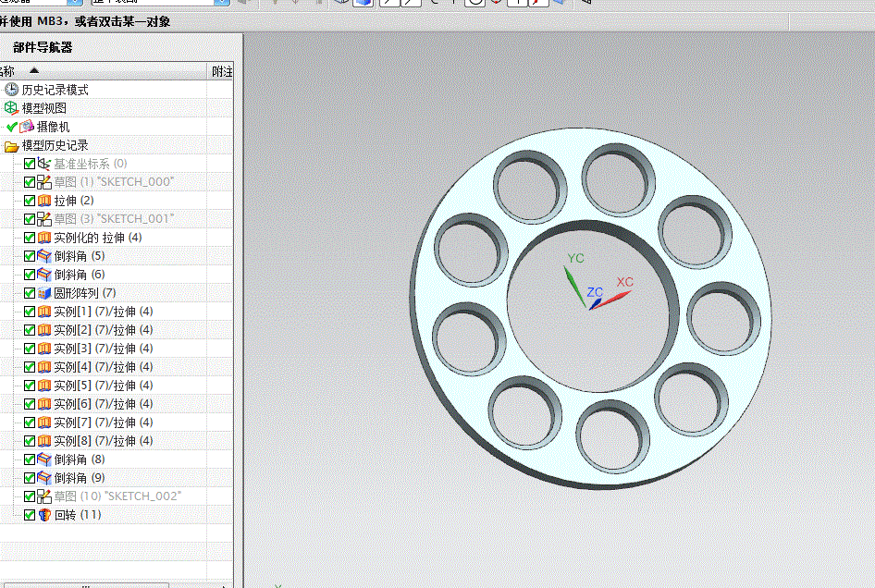Viewport: 875px width, 588px height.
Task: Select 草图 (10) "SKETCH_002" label
Action: click(117, 496)
